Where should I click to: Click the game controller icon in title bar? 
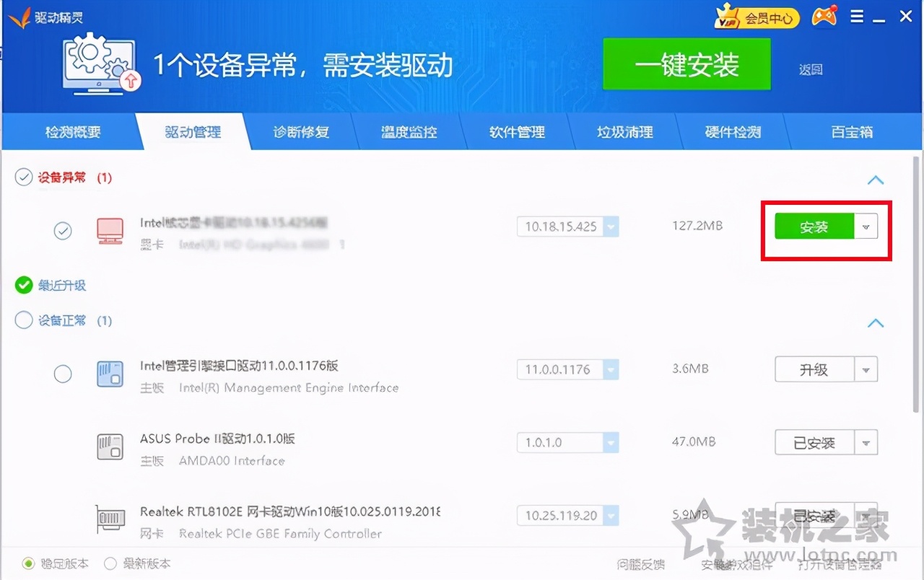(x=823, y=17)
